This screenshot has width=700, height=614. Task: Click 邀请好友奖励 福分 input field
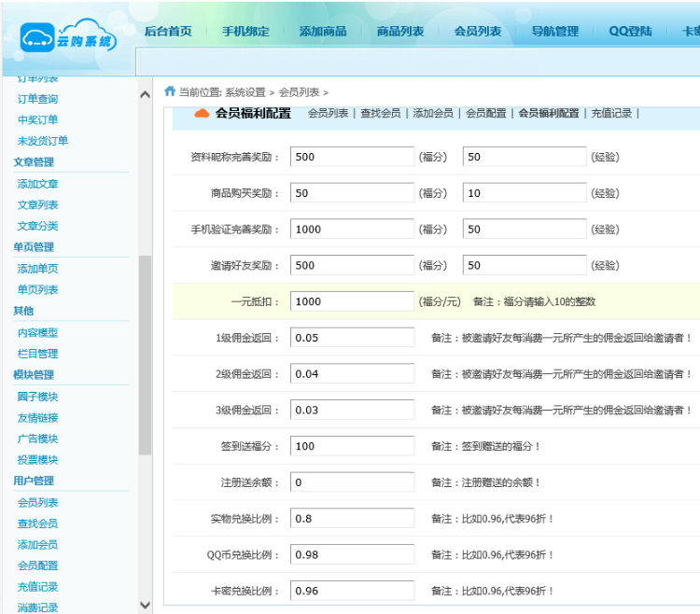pos(352,265)
